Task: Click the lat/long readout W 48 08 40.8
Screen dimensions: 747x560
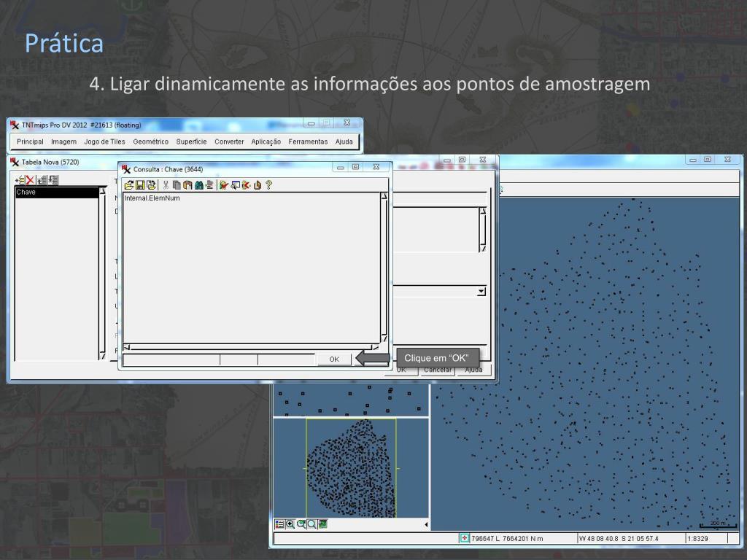Action: pos(619,539)
